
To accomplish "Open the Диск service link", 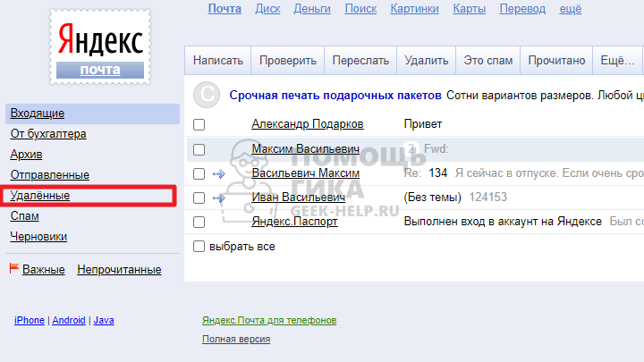I will point(267,9).
